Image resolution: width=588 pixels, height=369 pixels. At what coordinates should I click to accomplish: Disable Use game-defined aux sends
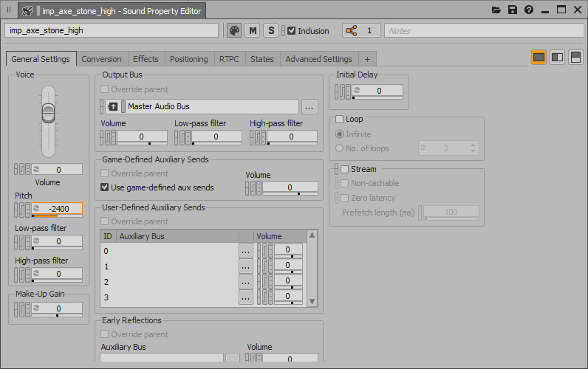pos(105,187)
